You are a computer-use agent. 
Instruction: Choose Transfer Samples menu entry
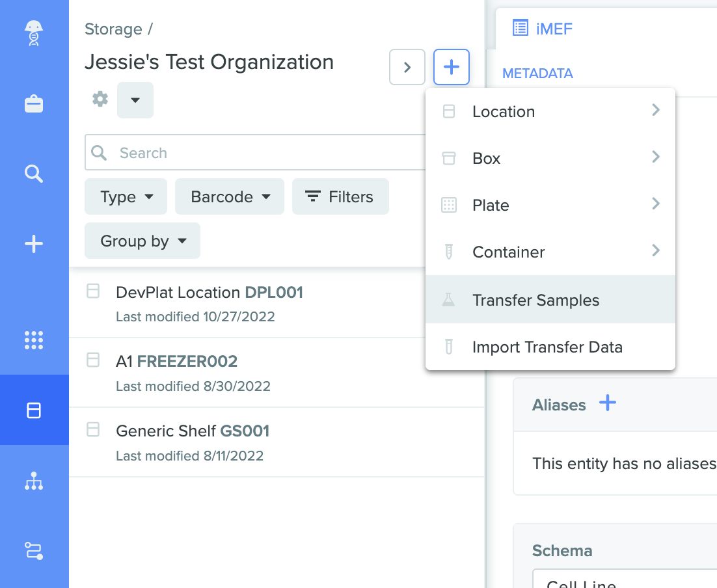pos(550,299)
